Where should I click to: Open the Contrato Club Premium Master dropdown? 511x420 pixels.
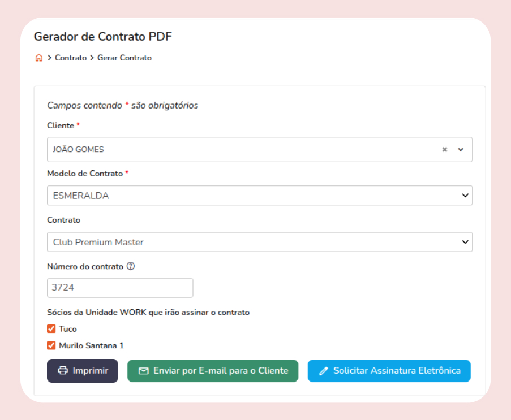tap(259, 242)
